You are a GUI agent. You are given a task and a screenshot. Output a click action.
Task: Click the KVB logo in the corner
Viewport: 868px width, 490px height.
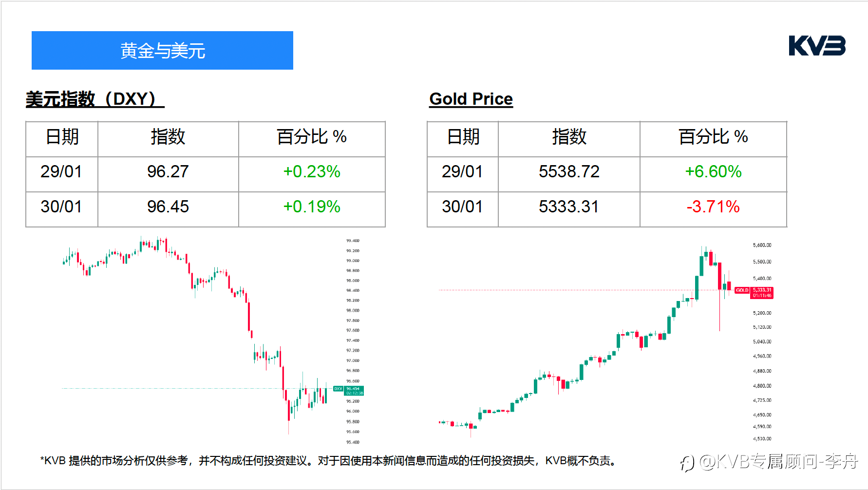tap(817, 46)
